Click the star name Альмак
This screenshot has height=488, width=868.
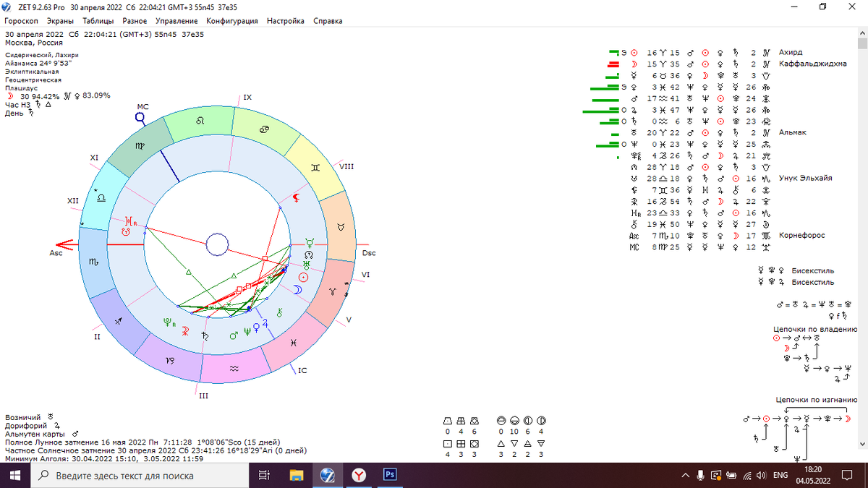click(793, 132)
